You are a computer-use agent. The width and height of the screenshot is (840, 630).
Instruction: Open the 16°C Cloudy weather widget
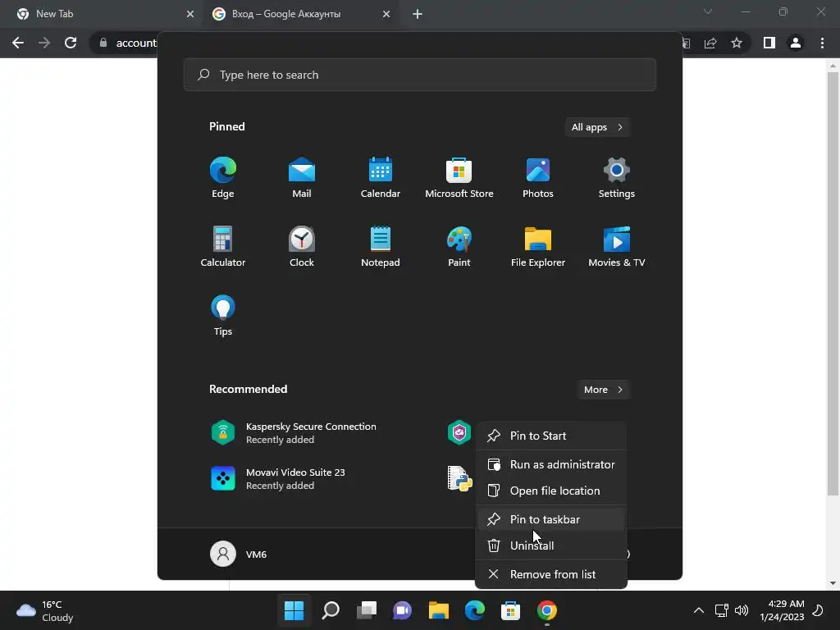click(x=45, y=610)
